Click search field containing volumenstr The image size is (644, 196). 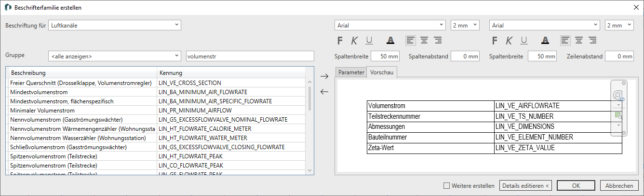click(x=250, y=56)
